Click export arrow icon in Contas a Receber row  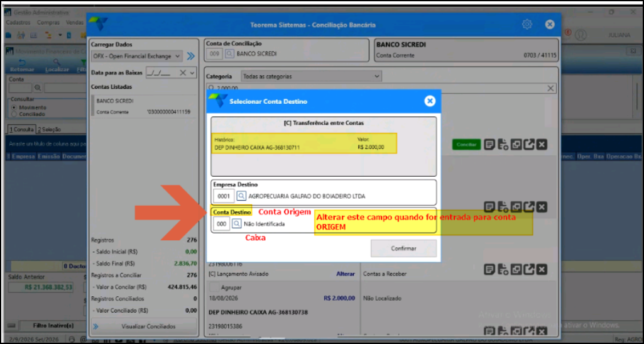[529, 270]
